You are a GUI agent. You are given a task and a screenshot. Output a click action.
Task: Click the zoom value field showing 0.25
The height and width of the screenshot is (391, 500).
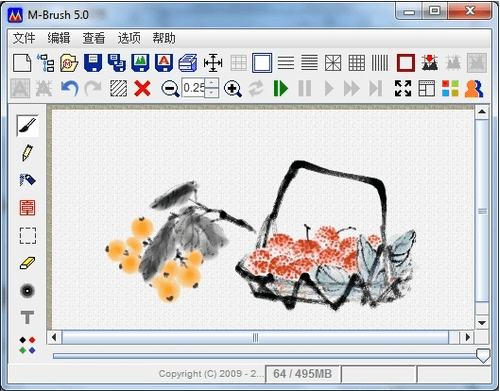(193, 88)
